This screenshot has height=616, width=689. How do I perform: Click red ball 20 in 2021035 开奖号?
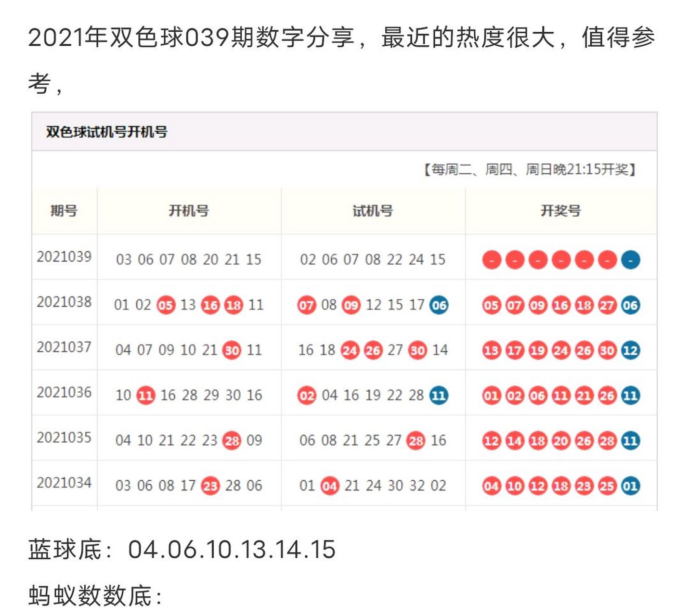[x=561, y=441]
